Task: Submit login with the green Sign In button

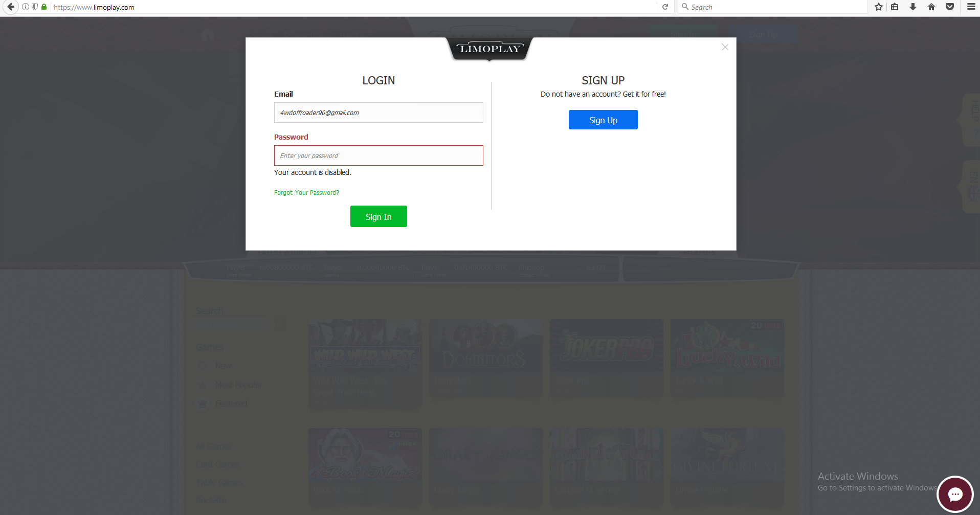Action: (x=378, y=216)
